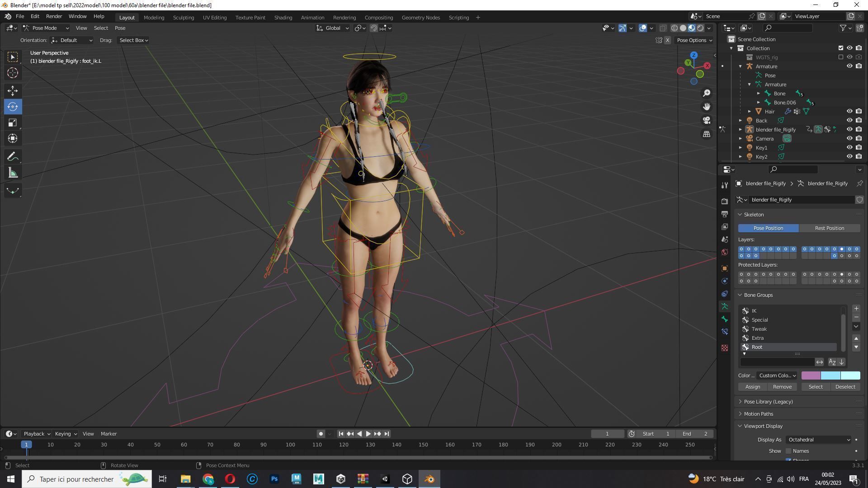Open the Pose Mode dropdown
Image resolution: width=868 pixels, height=488 pixels.
pos(45,28)
